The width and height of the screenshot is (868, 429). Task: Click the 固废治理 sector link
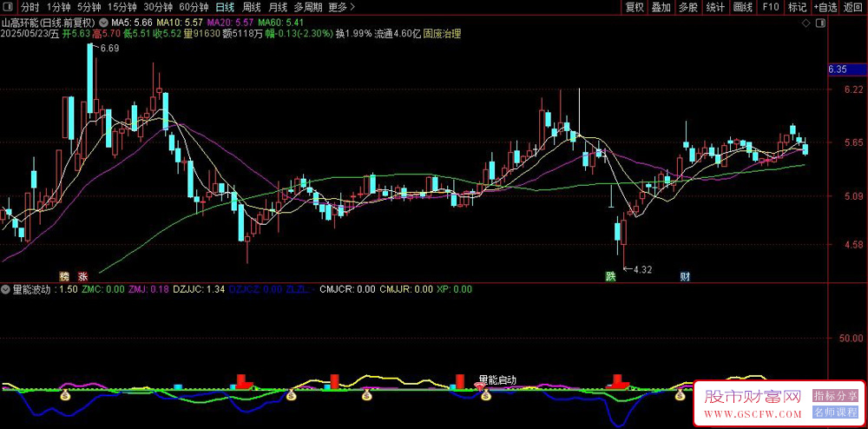pos(443,34)
